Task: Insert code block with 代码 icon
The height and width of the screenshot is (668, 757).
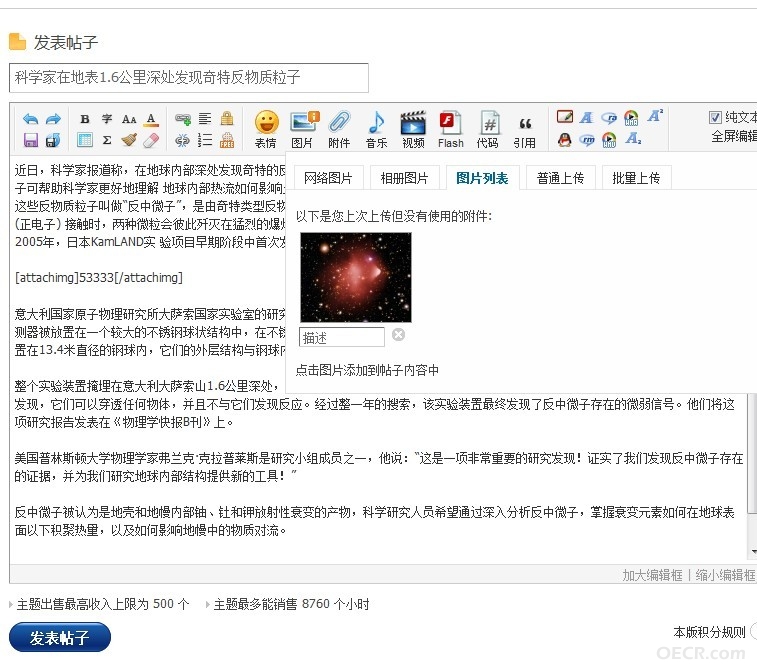Action: pyautogui.click(x=488, y=129)
